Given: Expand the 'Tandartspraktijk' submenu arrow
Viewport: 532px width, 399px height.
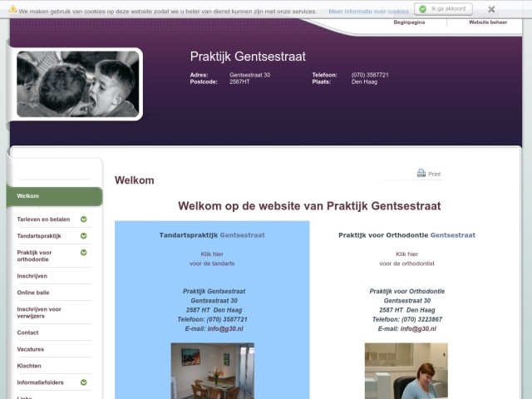Looking at the screenshot, I should (x=83, y=236).
